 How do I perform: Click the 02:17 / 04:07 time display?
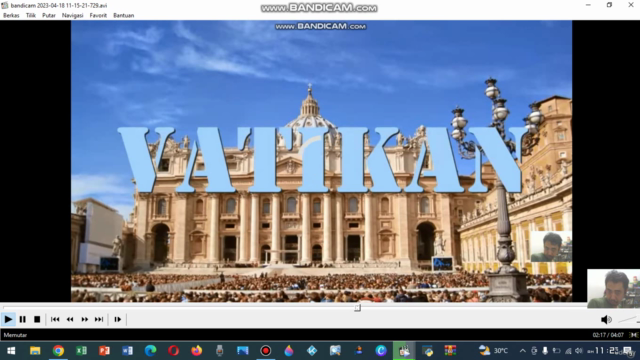point(608,335)
